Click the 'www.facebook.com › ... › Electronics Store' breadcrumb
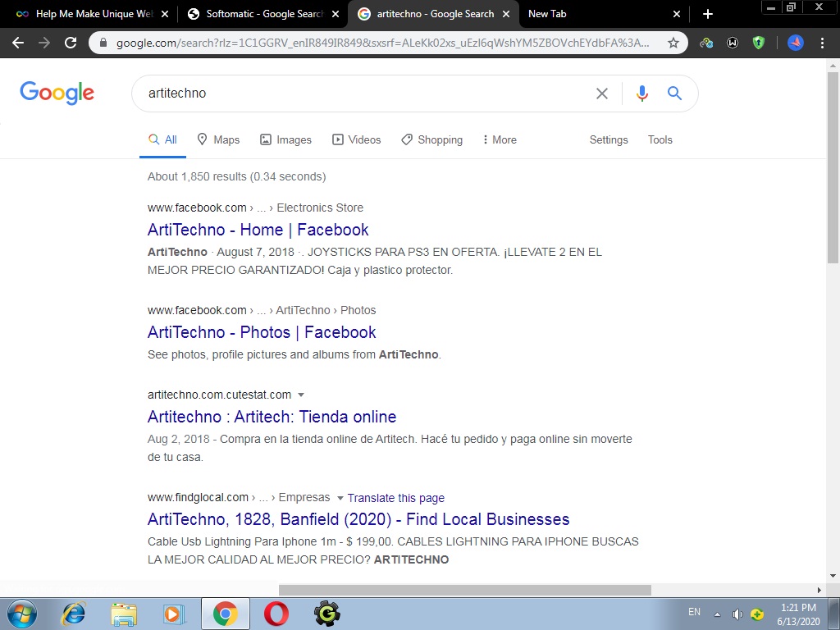This screenshot has width=840, height=630. [255, 208]
